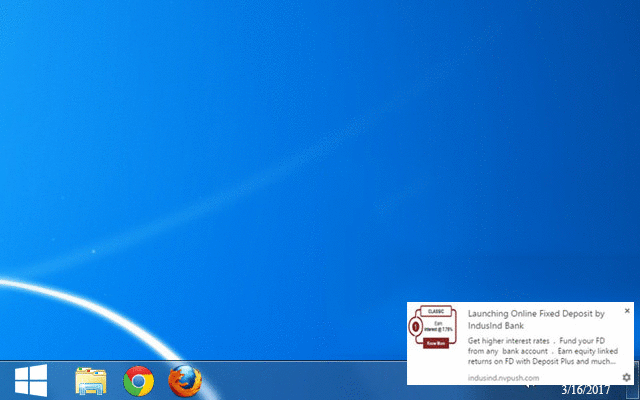The image size is (640, 400).
Task: Dismiss the IndusInd Bank notification
Action: pyautogui.click(x=627, y=311)
